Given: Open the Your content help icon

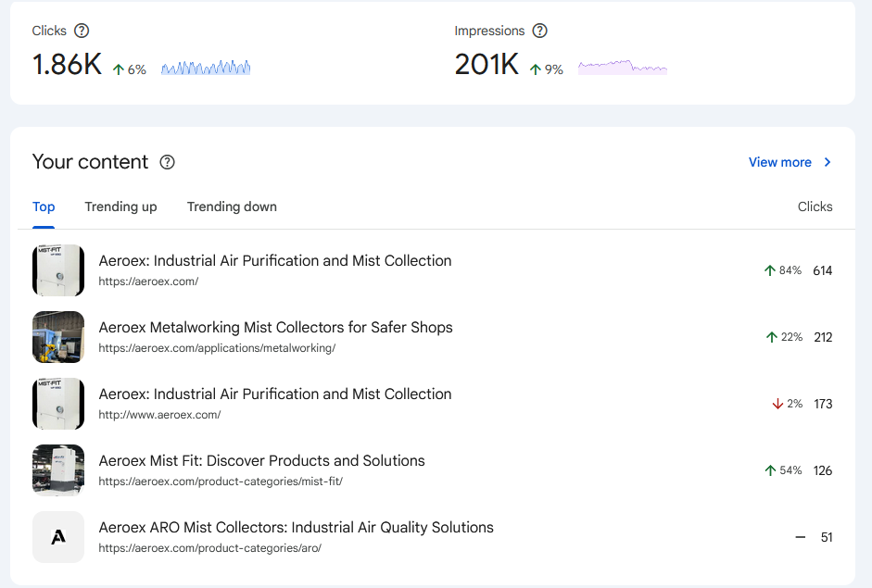Looking at the screenshot, I should pyautogui.click(x=167, y=162).
